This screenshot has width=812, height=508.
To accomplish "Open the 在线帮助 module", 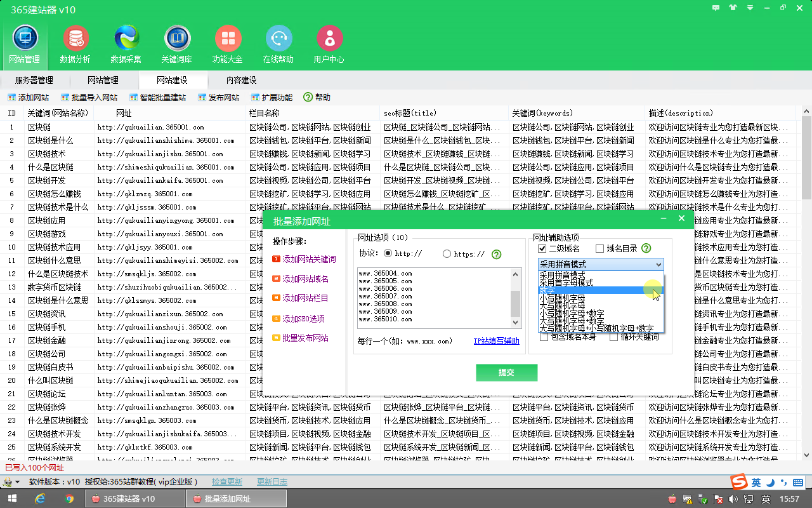I will click(278, 45).
